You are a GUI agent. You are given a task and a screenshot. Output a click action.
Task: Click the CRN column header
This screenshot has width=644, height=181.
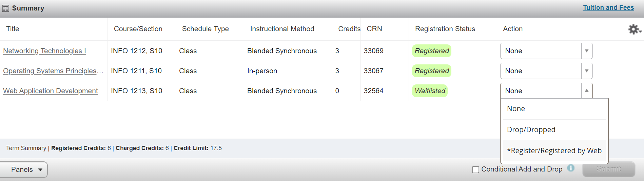click(x=374, y=29)
